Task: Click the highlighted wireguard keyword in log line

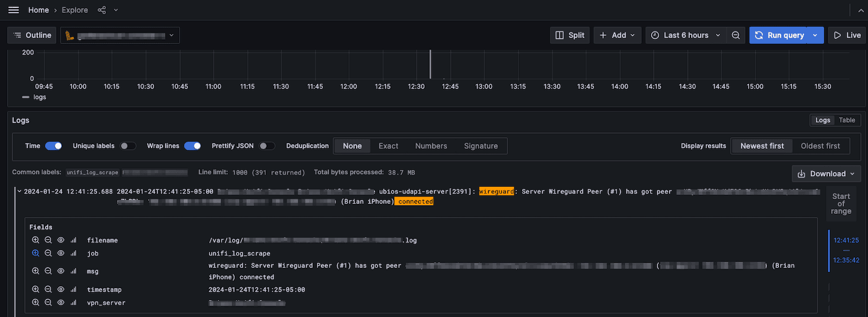Action: coord(496,192)
